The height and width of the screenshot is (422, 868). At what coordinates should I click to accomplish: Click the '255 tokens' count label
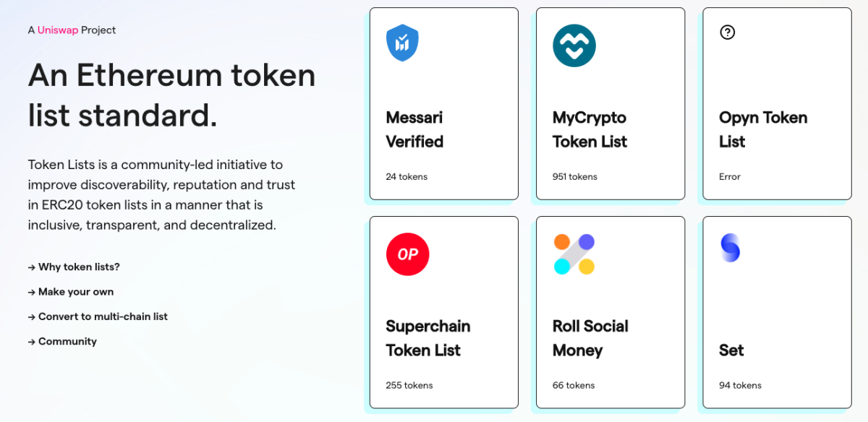[x=409, y=386]
